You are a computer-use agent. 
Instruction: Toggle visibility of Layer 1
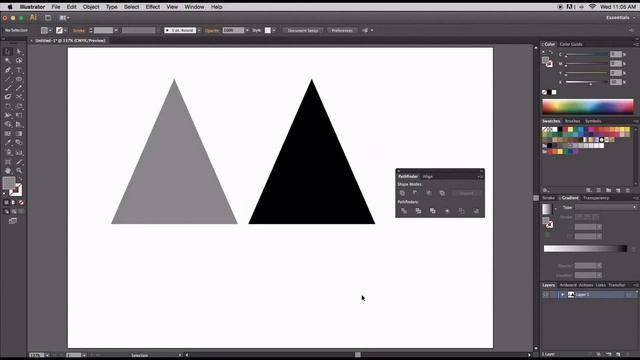click(x=546, y=295)
